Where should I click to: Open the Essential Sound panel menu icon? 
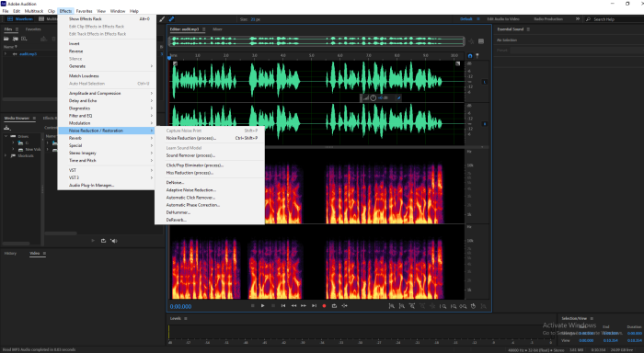click(x=528, y=29)
